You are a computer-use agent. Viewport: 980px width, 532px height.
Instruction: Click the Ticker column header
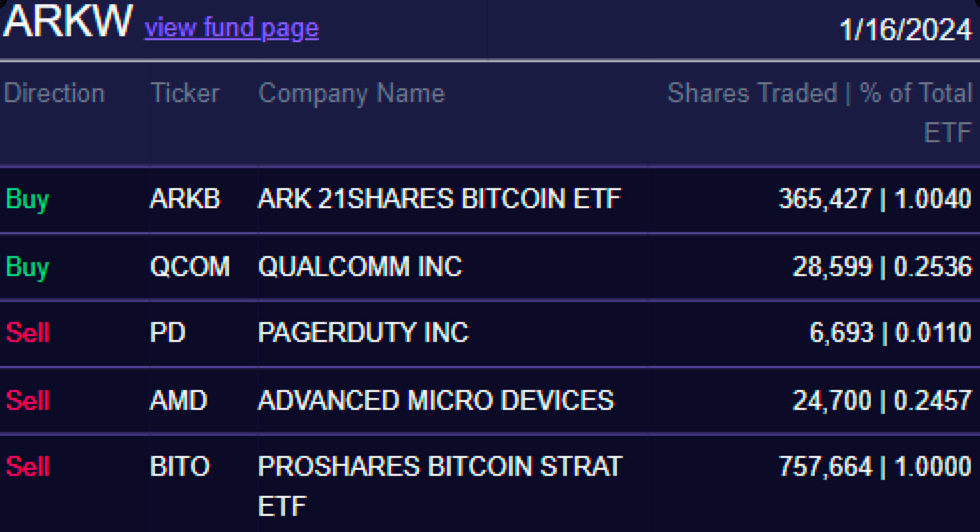pos(185,93)
